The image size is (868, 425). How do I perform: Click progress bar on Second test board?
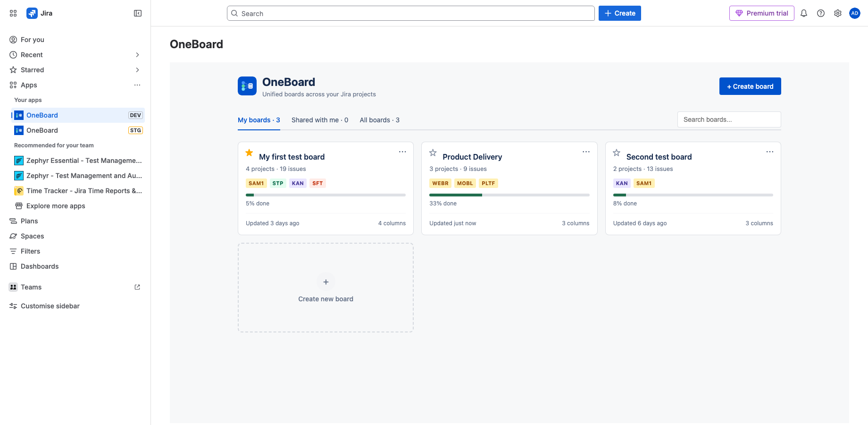click(693, 195)
